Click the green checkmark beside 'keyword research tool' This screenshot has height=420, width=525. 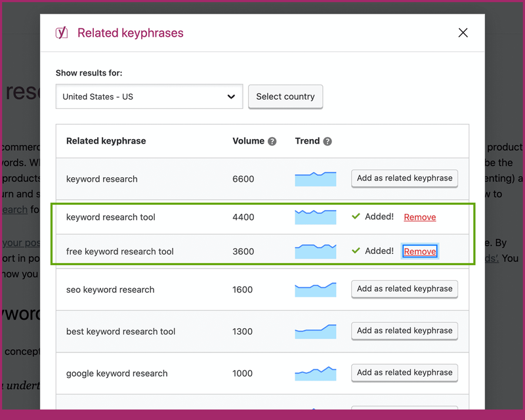(x=356, y=217)
